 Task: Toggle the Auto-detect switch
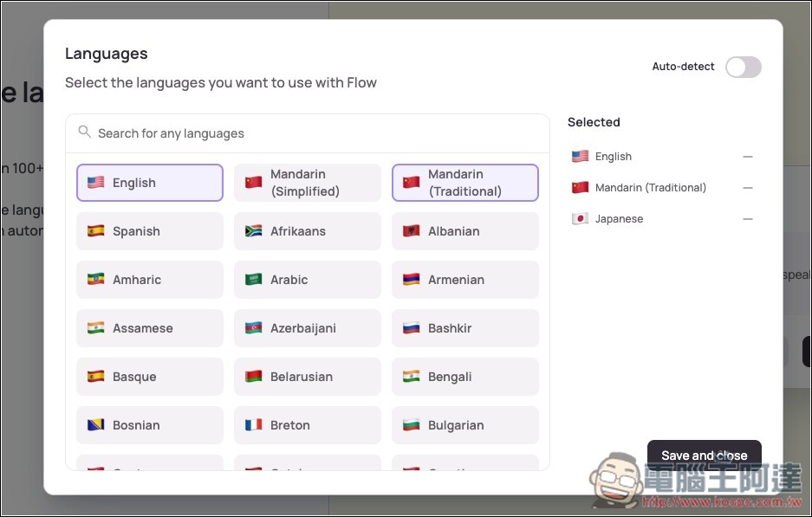tap(743, 67)
